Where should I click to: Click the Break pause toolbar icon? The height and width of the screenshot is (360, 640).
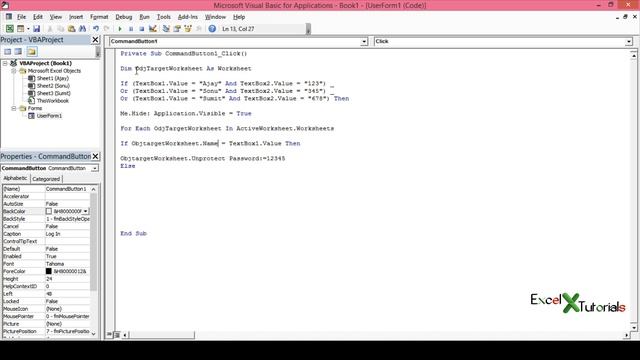[x=131, y=29]
